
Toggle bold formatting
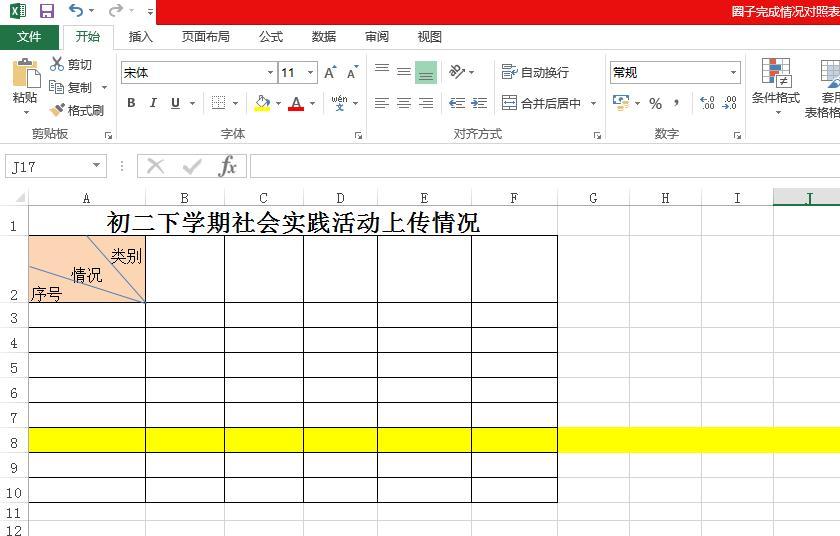coord(131,103)
